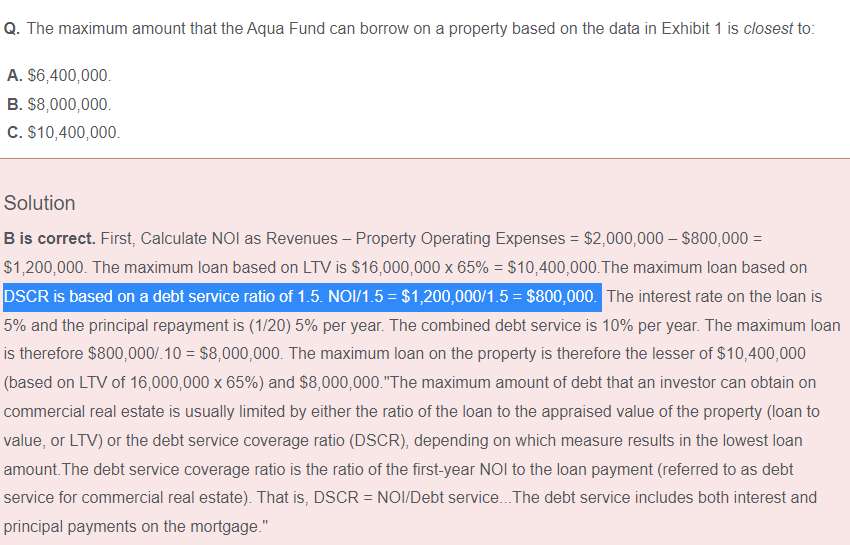Click the bold letter B. label
This screenshot has width=850, height=545.
15,104
